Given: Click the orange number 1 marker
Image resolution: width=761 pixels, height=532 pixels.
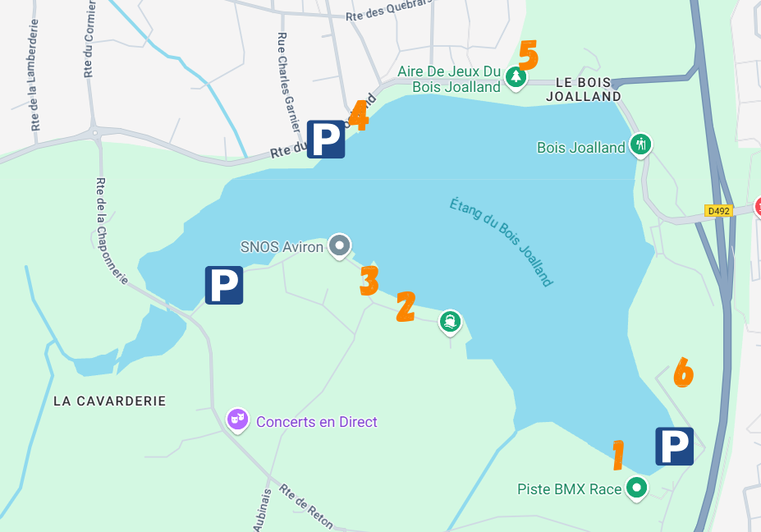Looking at the screenshot, I should click(x=617, y=455).
